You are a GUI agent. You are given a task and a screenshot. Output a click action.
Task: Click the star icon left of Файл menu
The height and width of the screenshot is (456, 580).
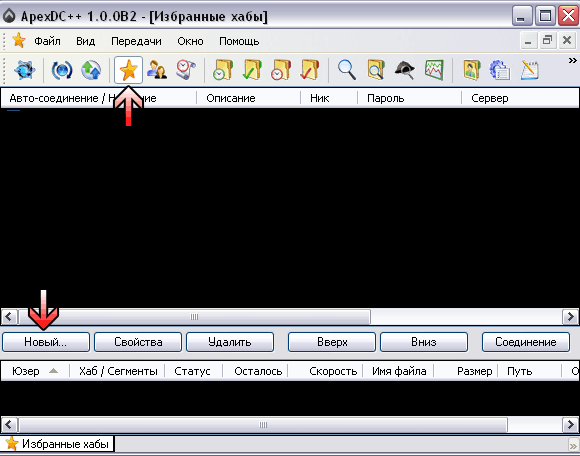click(x=18, y=40)
